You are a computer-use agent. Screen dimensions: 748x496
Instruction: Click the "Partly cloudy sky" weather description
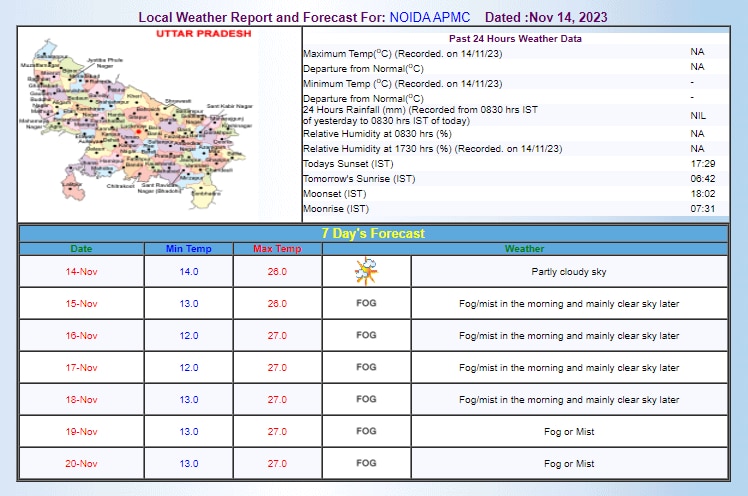(x=569, y=271)
